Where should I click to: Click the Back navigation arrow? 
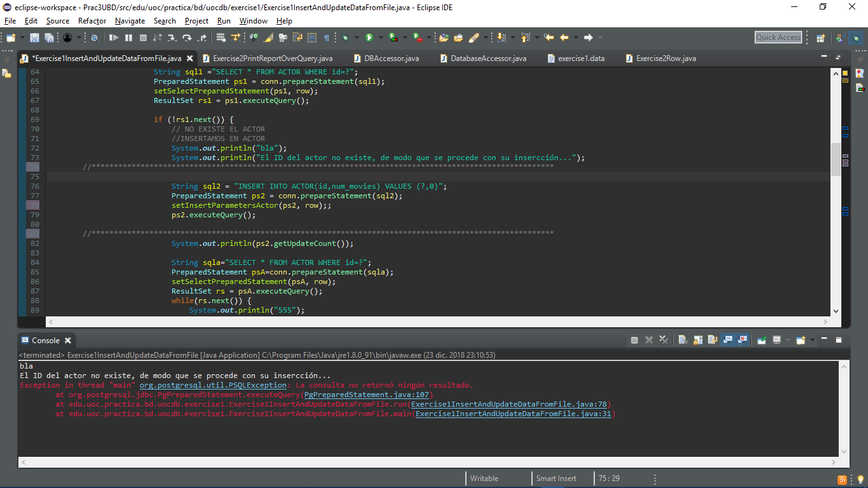coord(564,38)
